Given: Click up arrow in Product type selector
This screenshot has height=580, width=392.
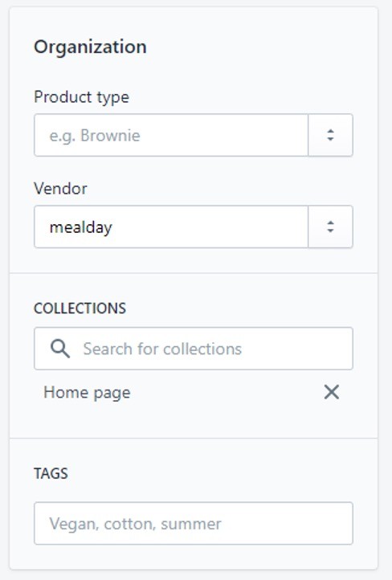Looking at the screenshot, I should pos(330,131).
